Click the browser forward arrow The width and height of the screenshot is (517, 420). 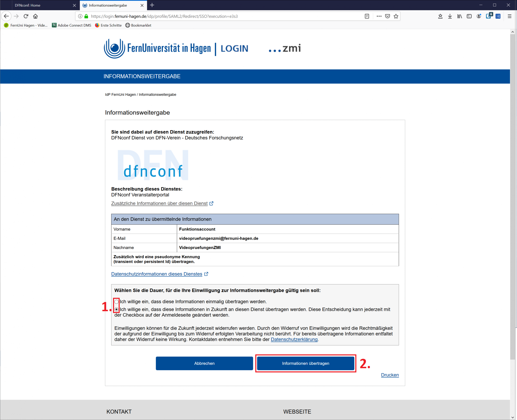pos(16,16)
